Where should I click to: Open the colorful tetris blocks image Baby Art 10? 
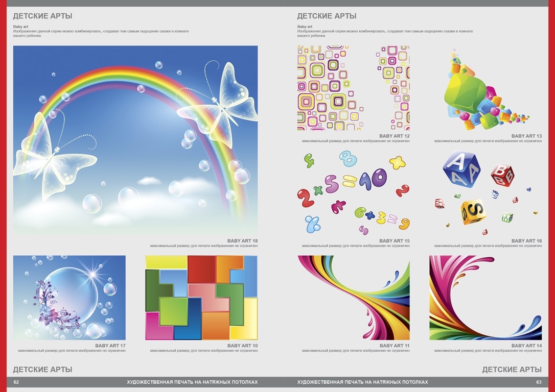point(201,298)
